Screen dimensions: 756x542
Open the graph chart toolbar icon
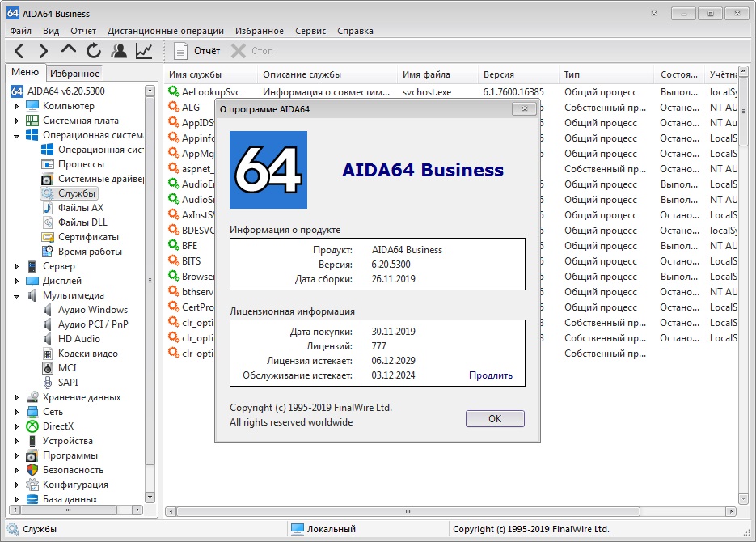pyautogui.click(x=144, y=51)
